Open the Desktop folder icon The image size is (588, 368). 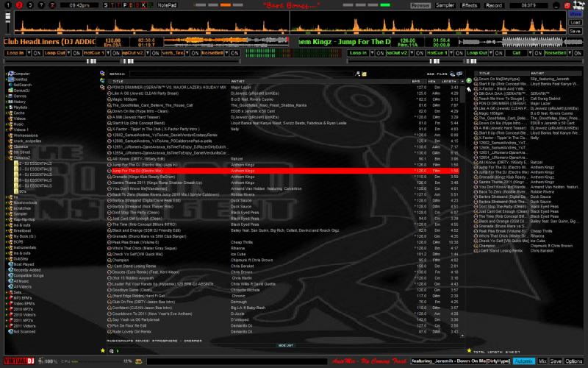coord(11,79)
